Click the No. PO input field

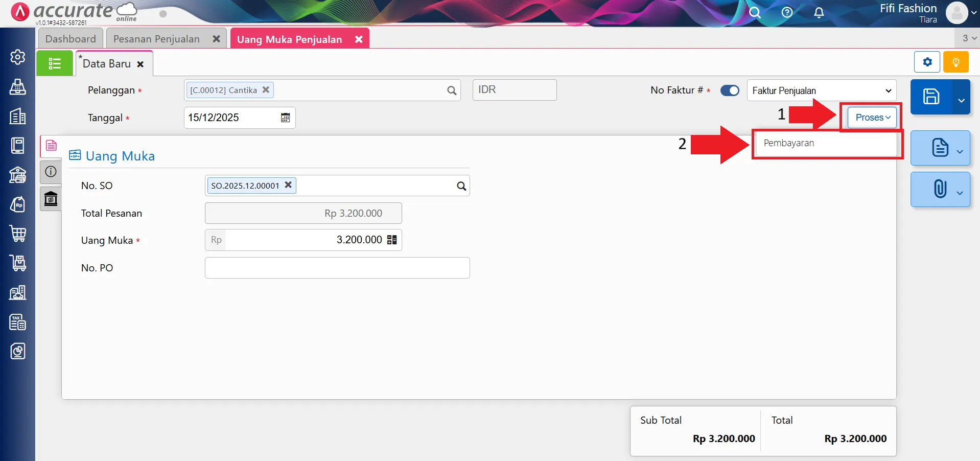click(x=337, y=268)
